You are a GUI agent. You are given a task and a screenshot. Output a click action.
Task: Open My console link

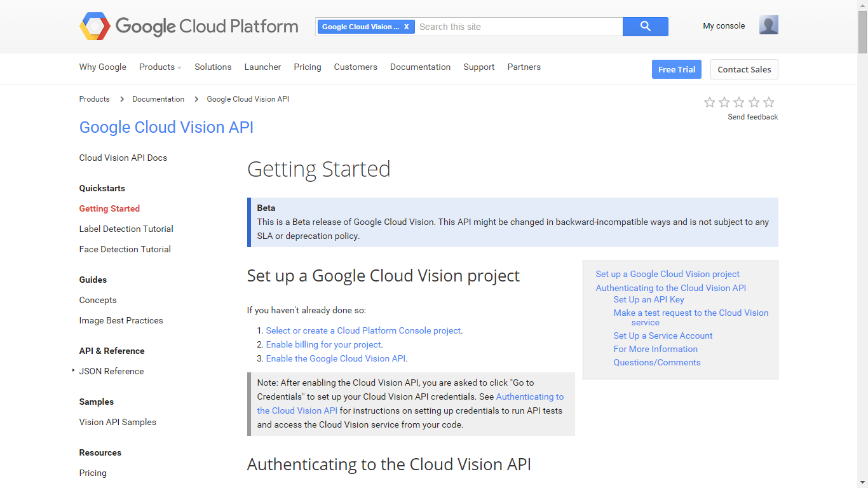click(x=724, y=26)
